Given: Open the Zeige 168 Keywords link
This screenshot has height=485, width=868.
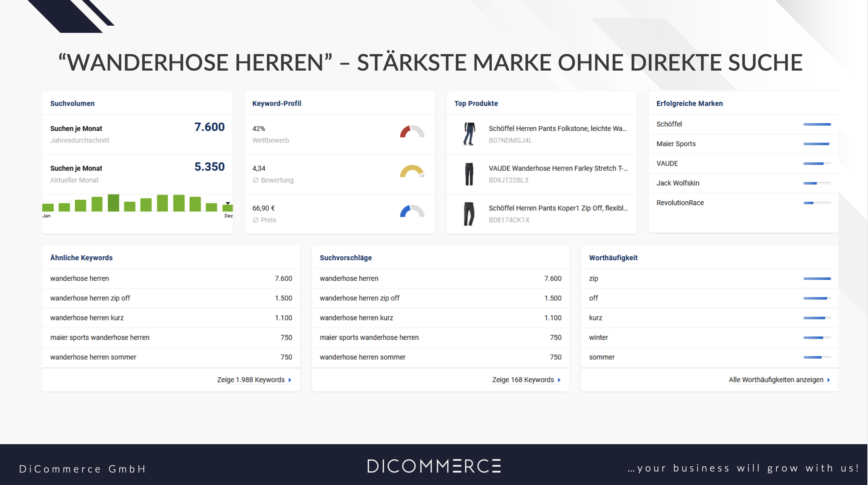Looking at the screenshot, I should pyautogui.click(x=523, y=380).
